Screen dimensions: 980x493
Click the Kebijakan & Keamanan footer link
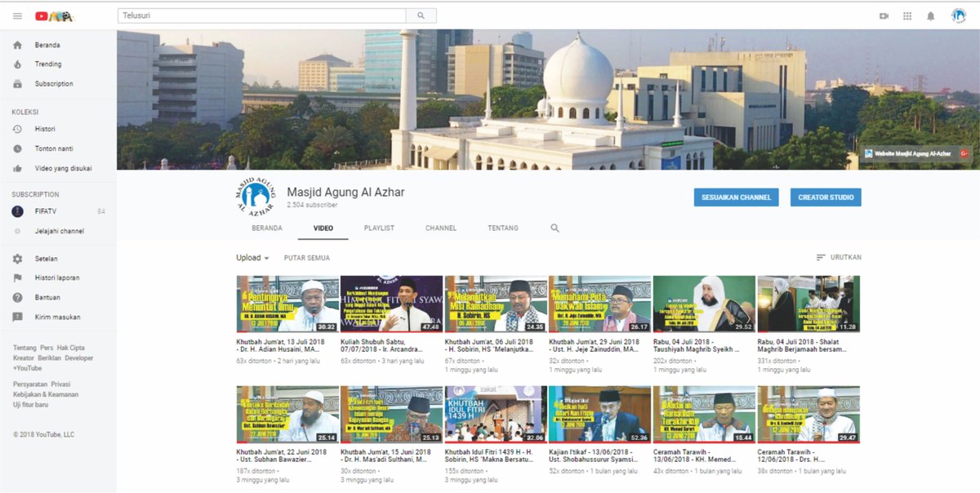[x=46, y=394]
